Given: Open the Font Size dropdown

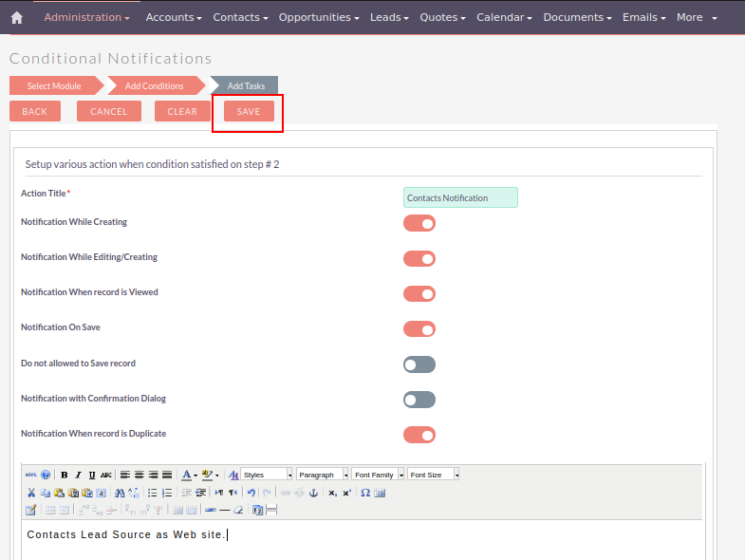Looking at the screenshot, I should [434, 475].
